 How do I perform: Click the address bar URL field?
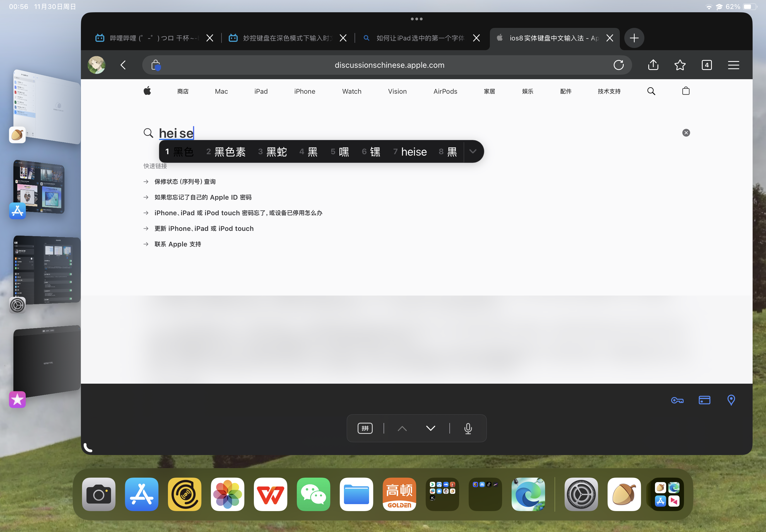coord(389,65)
